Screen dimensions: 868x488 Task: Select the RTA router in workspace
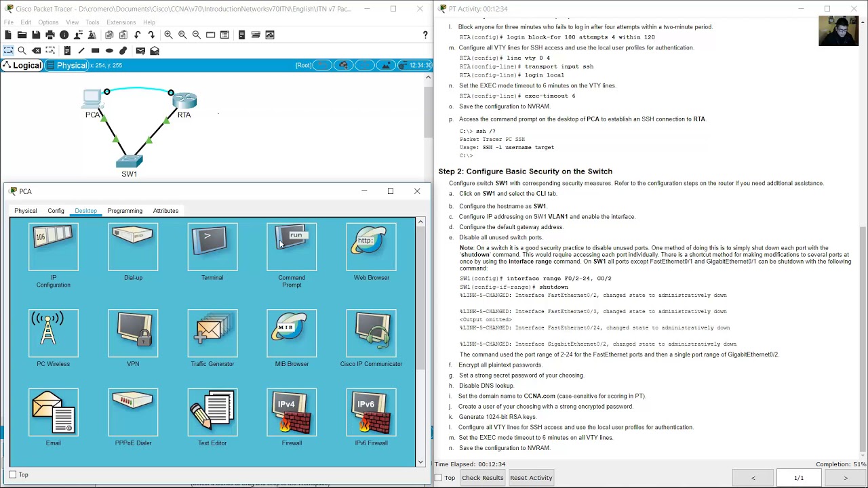[184, 101]
